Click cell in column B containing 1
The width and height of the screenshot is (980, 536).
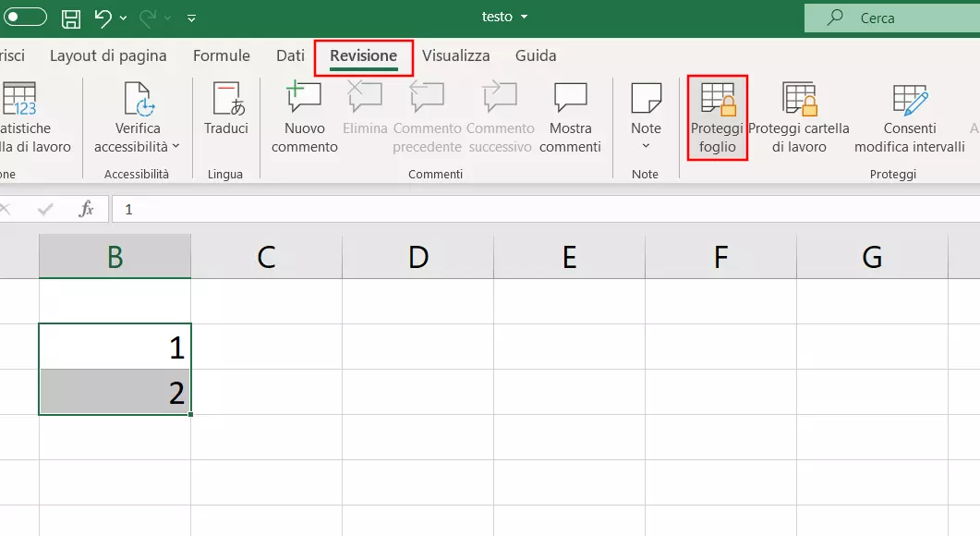(115, 347)
